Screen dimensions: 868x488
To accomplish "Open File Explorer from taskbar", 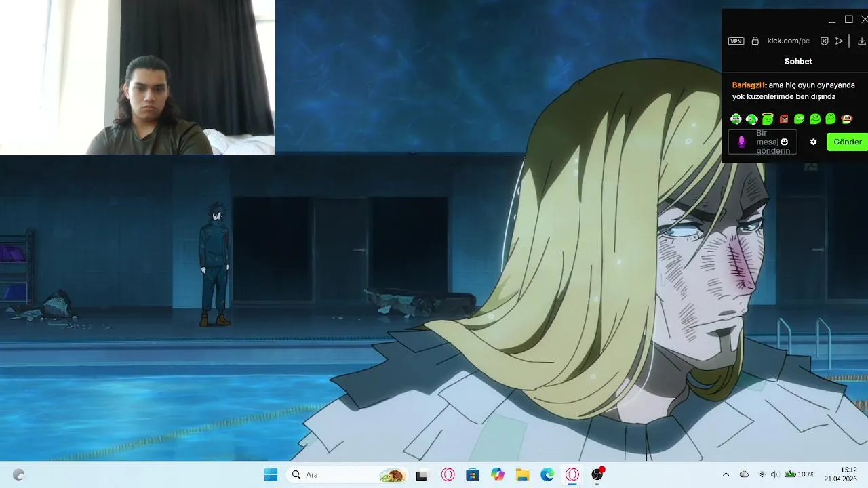I will point(522,474).
